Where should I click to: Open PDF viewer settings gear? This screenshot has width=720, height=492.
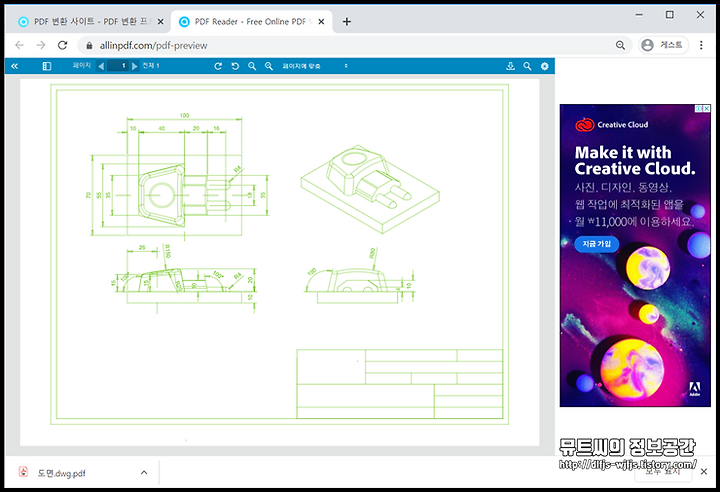click(x=545, y=66)
